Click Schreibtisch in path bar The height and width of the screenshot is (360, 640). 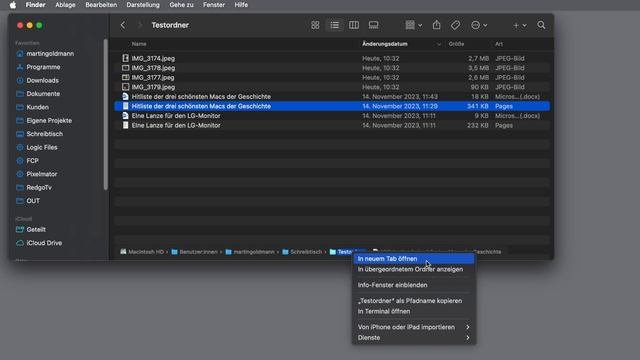(302, 252)
